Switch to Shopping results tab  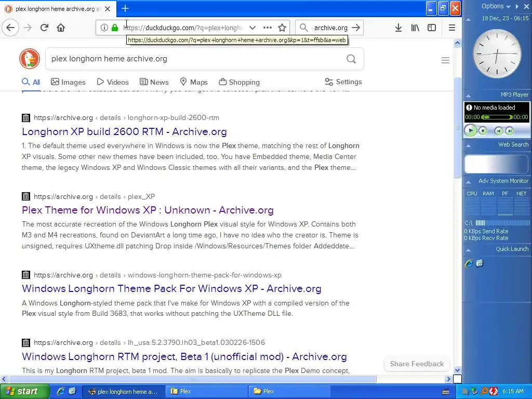click(x=239, y=82)
